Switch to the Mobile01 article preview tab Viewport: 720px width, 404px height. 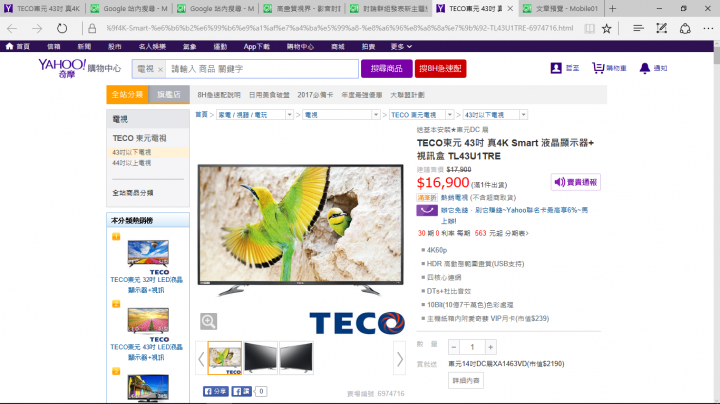[561, 8]
